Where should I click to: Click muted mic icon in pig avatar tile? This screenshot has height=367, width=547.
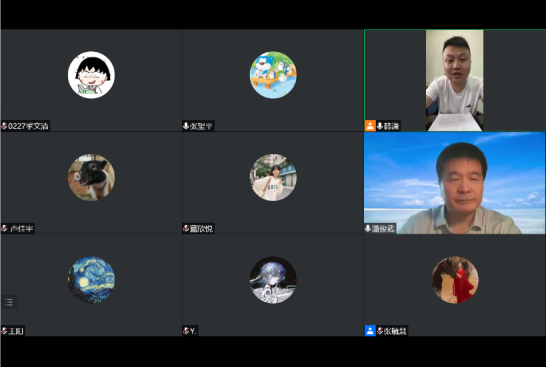pos(4,229)
